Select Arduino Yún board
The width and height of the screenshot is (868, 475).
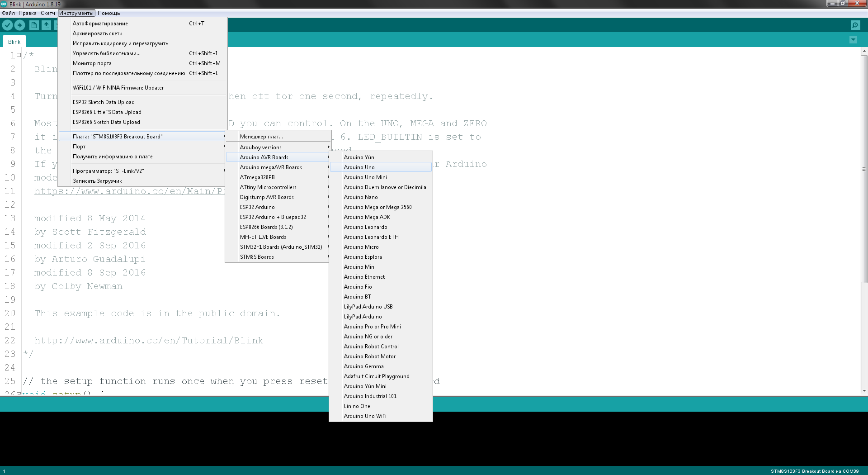[x=381, y=157]
